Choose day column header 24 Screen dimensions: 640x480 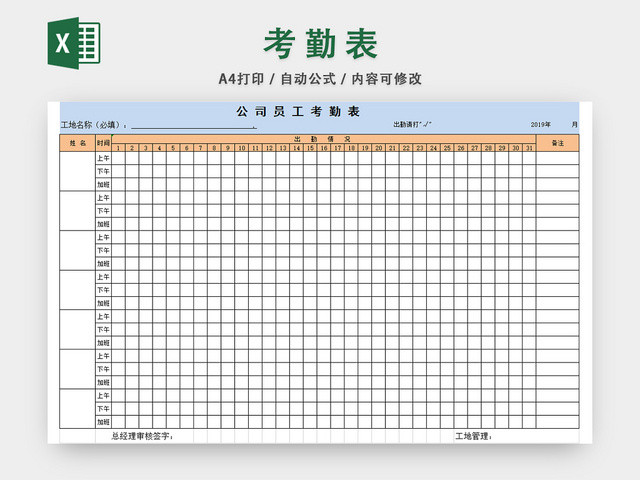[x=433, y=148]
